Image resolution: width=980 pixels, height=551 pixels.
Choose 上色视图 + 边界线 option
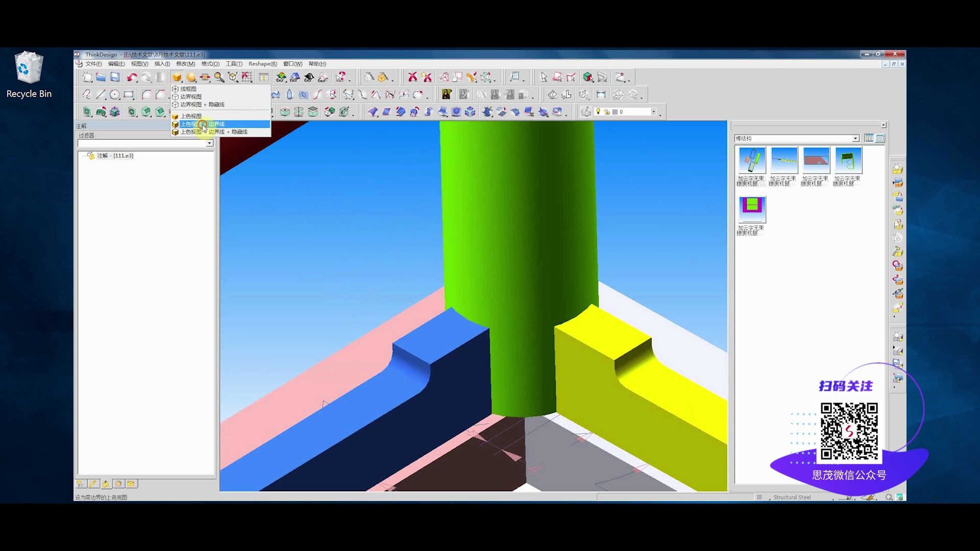coord(220,124)
